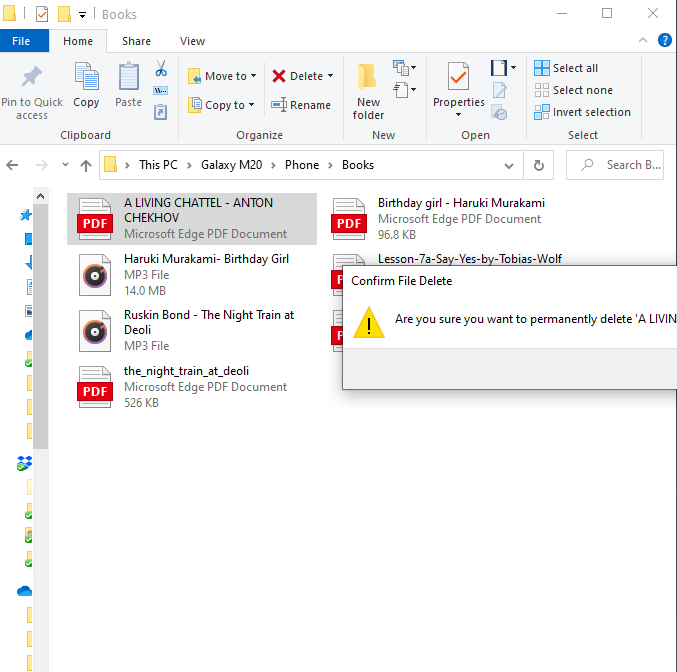The width and height of the screenshot is (677, 672).
Task: Click Invert selection in Select group
Action: [x=582, y=112]
